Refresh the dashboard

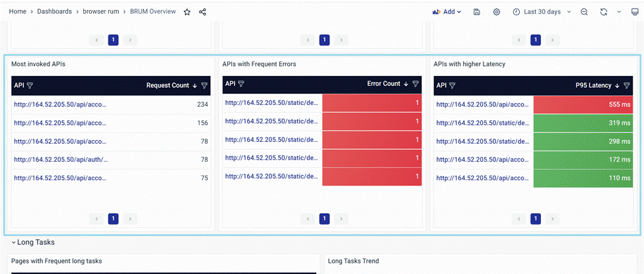pyautogui.click(x=603, y=12)
